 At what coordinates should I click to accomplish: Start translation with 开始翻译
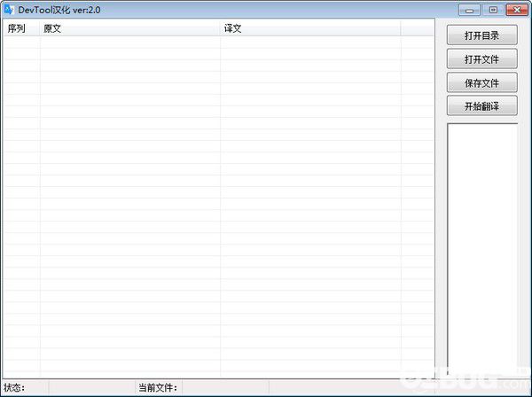point(481,106)
